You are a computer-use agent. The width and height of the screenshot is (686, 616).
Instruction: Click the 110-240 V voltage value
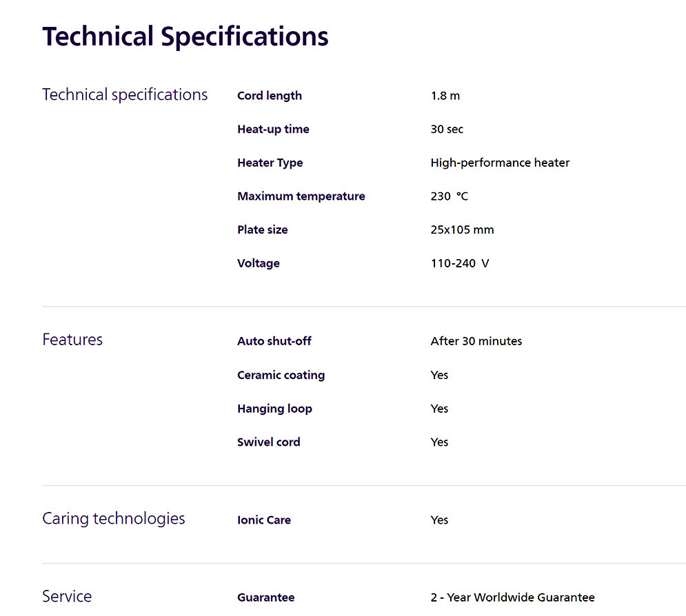tap(459, 263)
